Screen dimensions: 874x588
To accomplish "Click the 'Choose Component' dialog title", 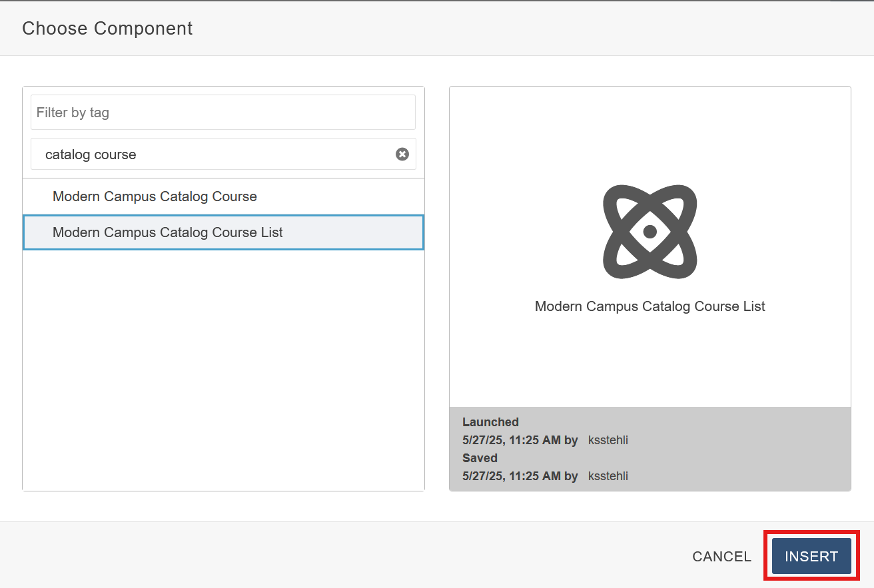I will (x=107, y=29).
